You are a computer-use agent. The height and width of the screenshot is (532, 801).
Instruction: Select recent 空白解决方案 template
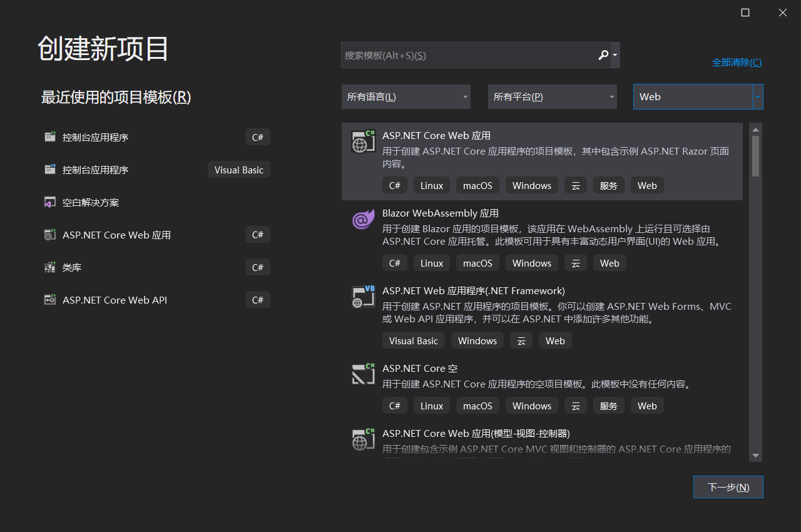(156, 202)
